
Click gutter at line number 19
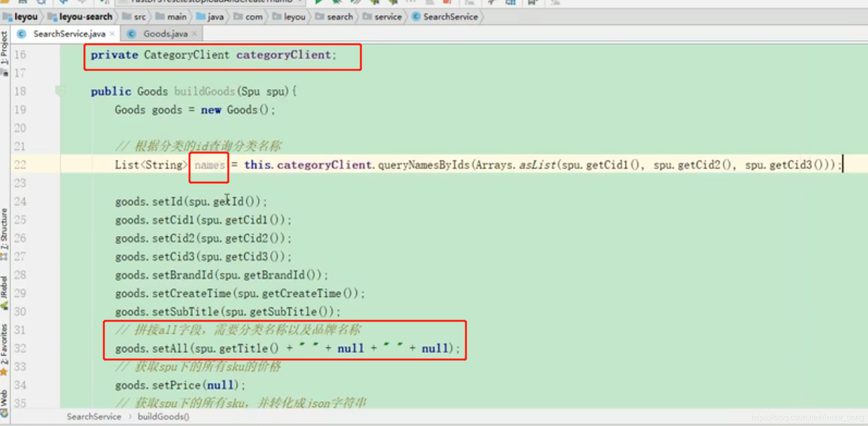tap(20, 110)
